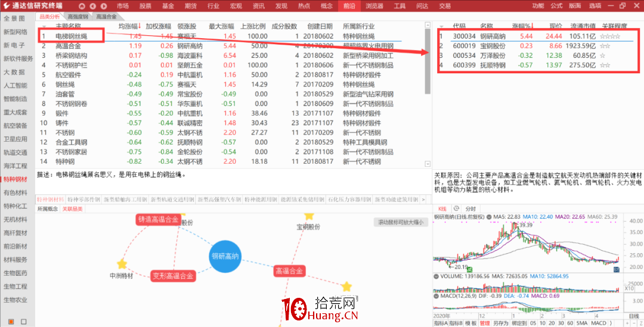Image resolution: width=644 pixels, height=327 pixels.
Task: Click the blue marker at chart right edge
Action: tap(616, 270)
